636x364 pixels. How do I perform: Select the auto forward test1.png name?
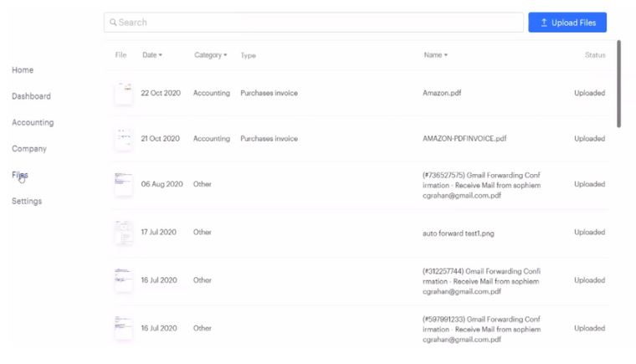(x=459, y=233)
